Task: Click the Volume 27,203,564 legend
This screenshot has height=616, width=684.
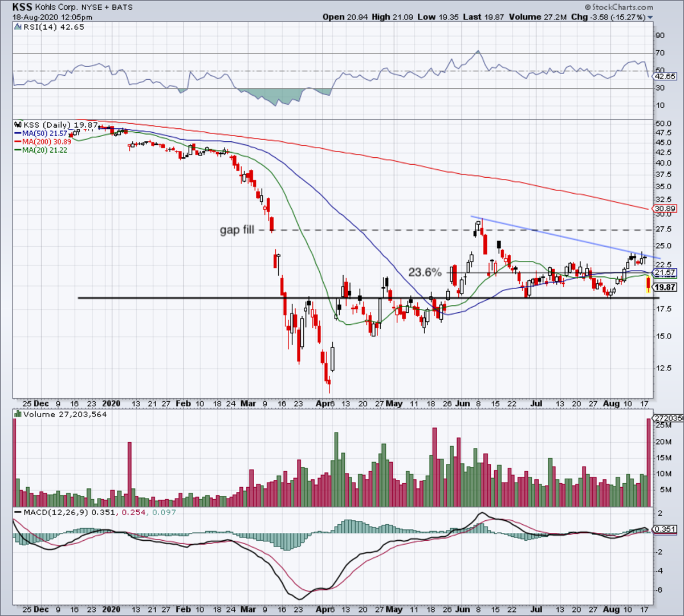Action: click(x=65, y=414)
